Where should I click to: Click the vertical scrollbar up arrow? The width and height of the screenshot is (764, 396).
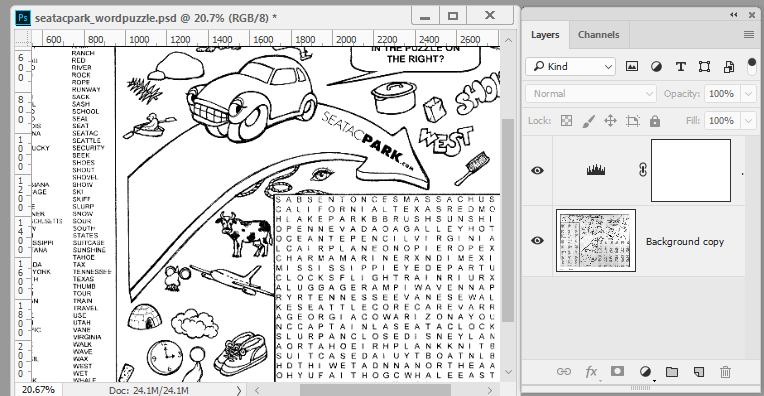coord(508,40)
